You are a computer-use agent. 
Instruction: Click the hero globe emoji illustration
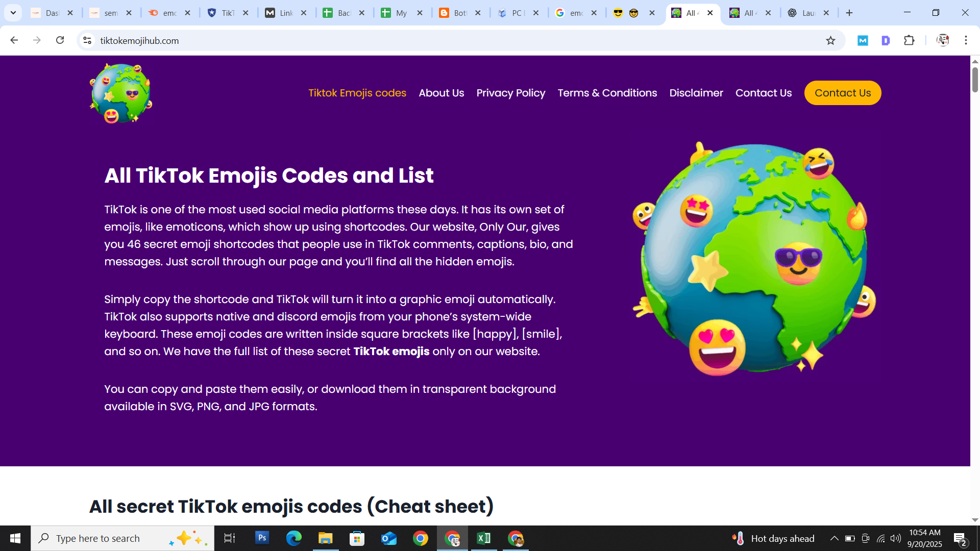pyautogui.click(x=754, y=259)
